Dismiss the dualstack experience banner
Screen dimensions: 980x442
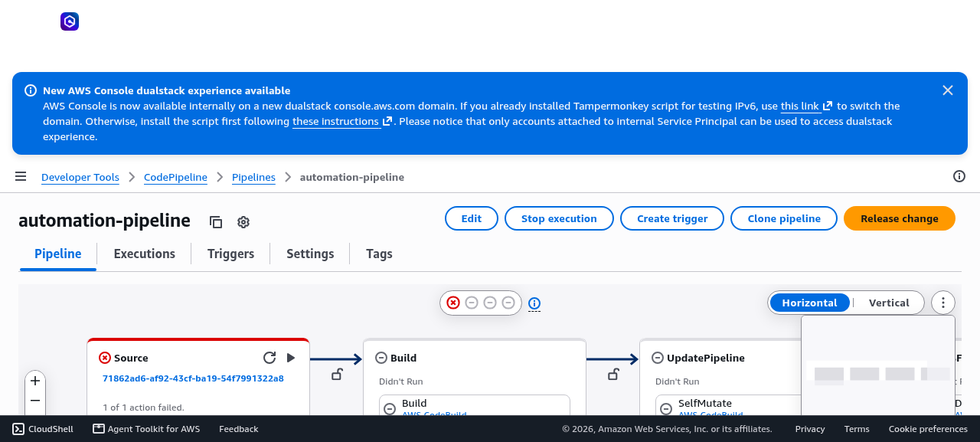948,90
